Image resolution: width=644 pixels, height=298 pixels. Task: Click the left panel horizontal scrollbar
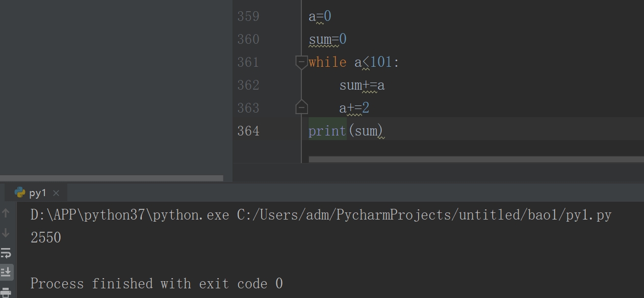point(112,178)
